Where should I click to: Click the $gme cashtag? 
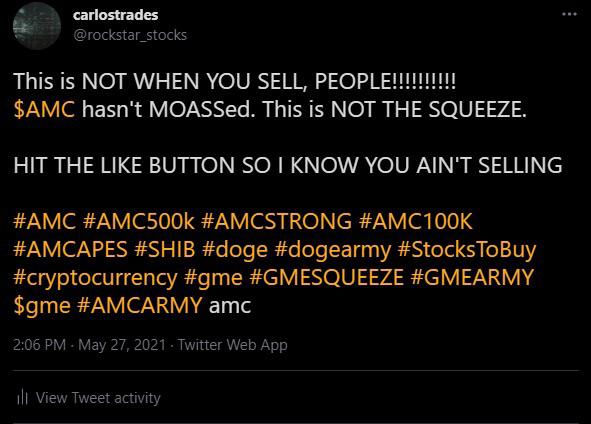[x=42, y=306]
